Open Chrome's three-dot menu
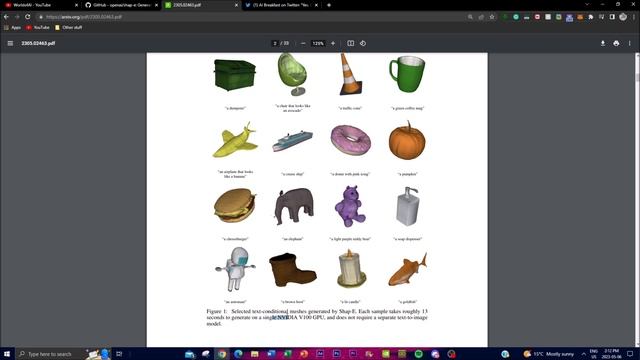640x360 pixels. pyautogui.click(x=634, y=17)
